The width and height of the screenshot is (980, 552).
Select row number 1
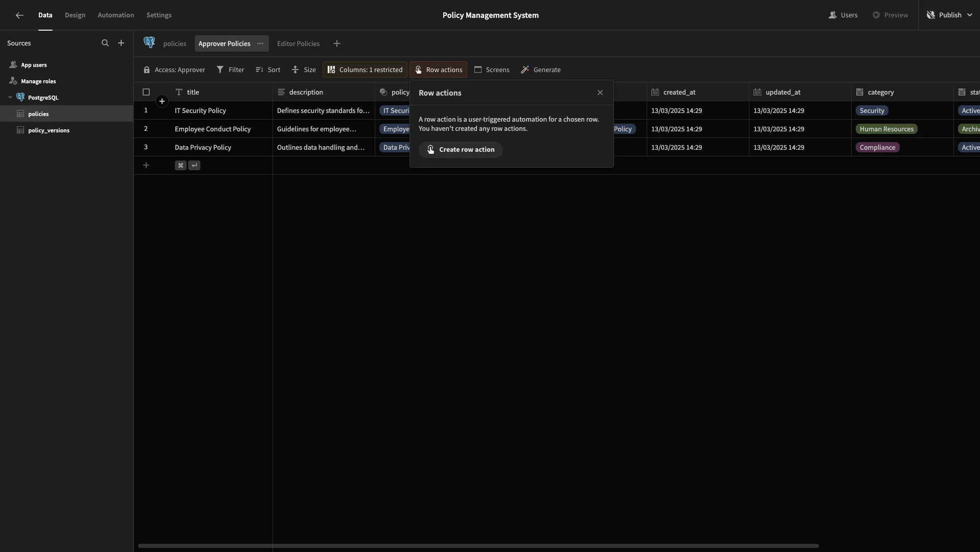click(146, 110)
